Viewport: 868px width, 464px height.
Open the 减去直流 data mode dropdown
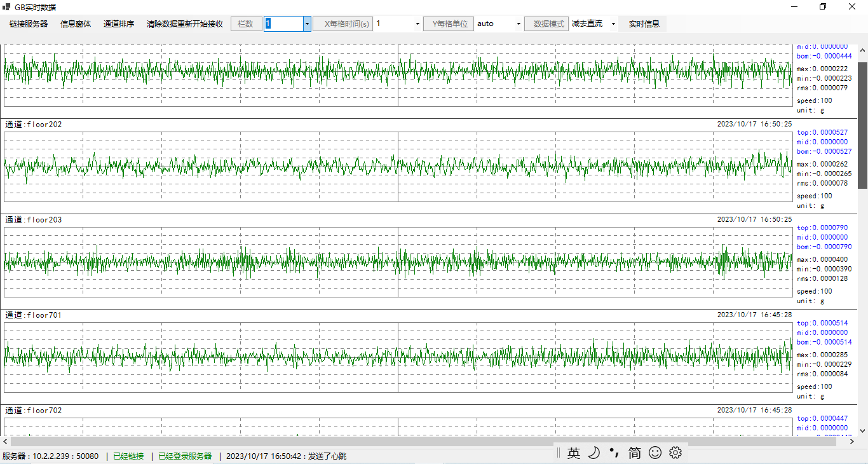pos(613,24)
